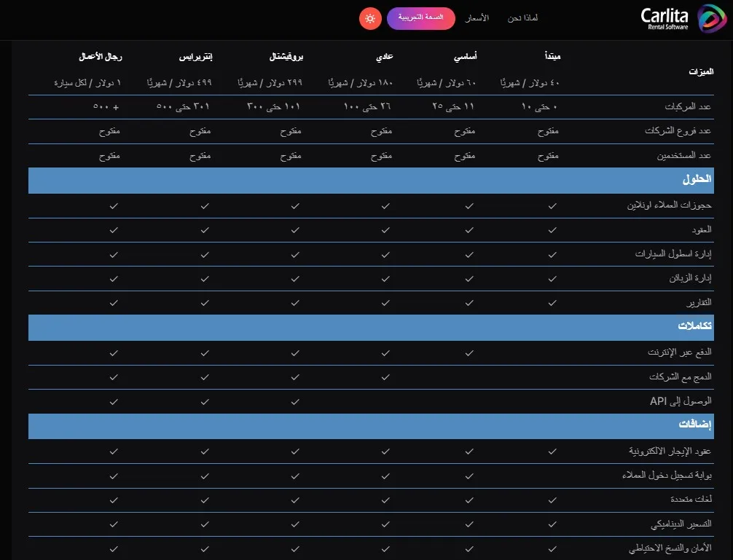Select the أساسي plan column header

point(465,57)
